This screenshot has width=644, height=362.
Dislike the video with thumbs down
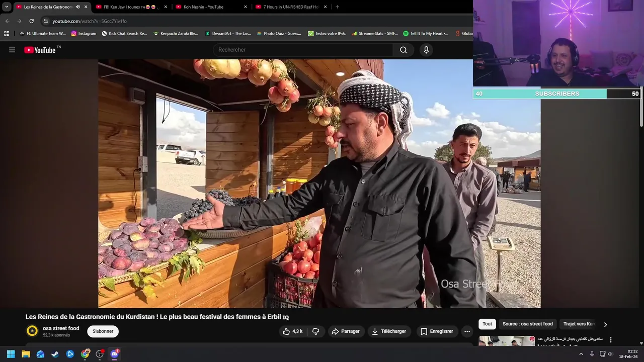[316, 331]
